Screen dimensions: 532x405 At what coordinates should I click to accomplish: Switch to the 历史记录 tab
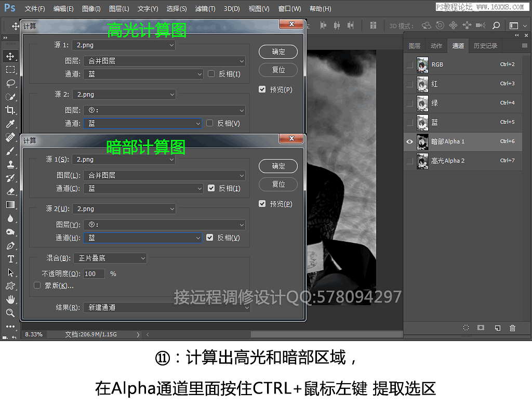pyautogui.click(x=486, y=46)
